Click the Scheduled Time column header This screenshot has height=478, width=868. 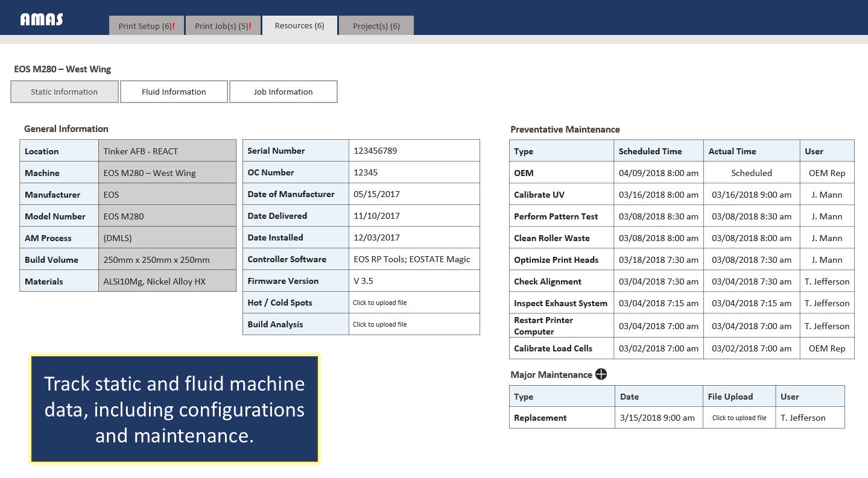point(650,151)
